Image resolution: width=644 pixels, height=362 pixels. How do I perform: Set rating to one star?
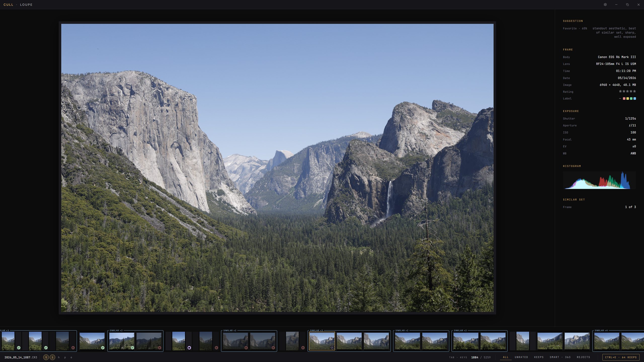coord(620,91)
